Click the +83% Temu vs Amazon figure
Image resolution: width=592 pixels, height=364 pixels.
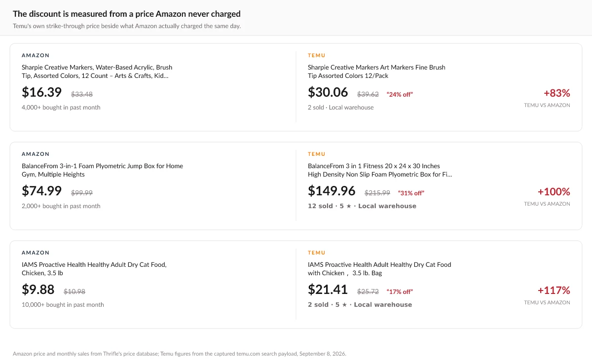pos(557,93)
